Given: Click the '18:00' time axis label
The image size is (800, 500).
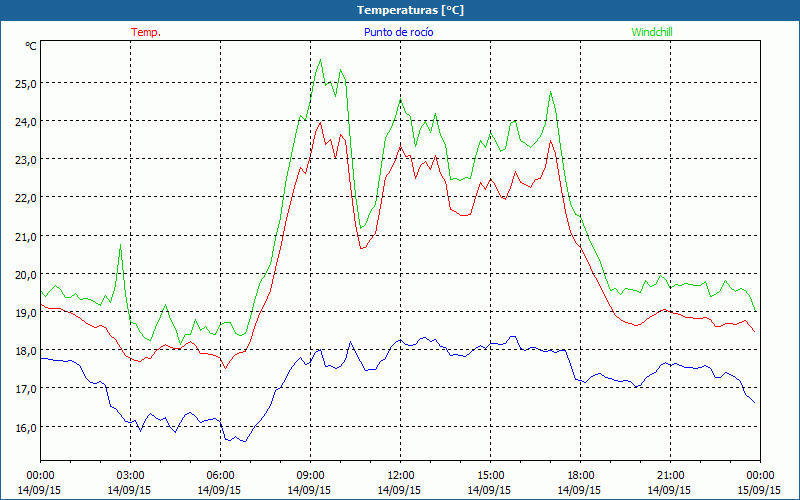Looking at the screenshot, I should coord(581,476).
